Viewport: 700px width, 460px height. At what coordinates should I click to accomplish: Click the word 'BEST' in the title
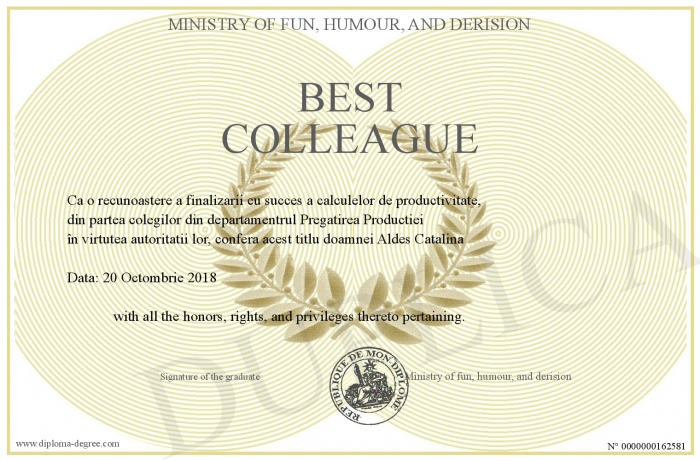click(x=350, y=96)
